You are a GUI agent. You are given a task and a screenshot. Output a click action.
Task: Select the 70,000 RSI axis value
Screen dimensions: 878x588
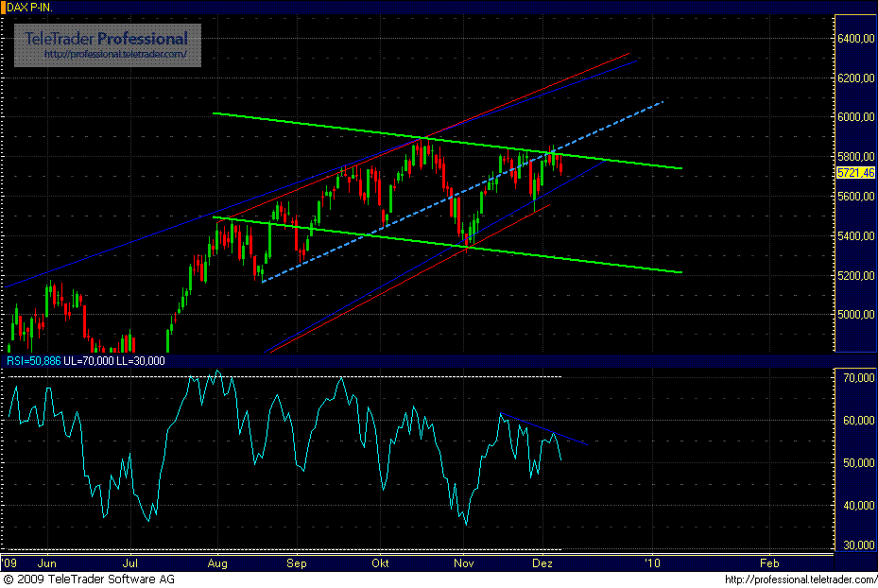coord(858,378)
